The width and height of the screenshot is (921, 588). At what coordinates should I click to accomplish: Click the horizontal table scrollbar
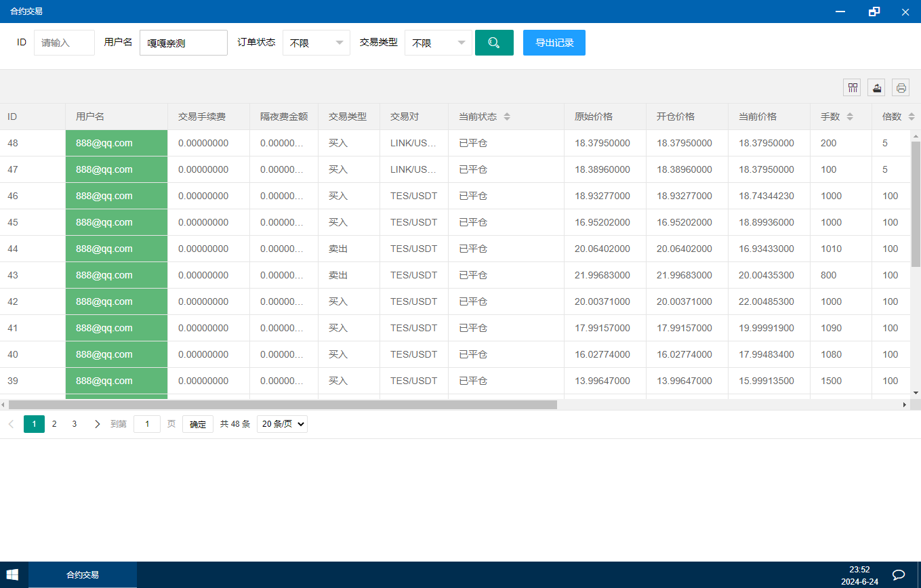click(x=282, y=404)
